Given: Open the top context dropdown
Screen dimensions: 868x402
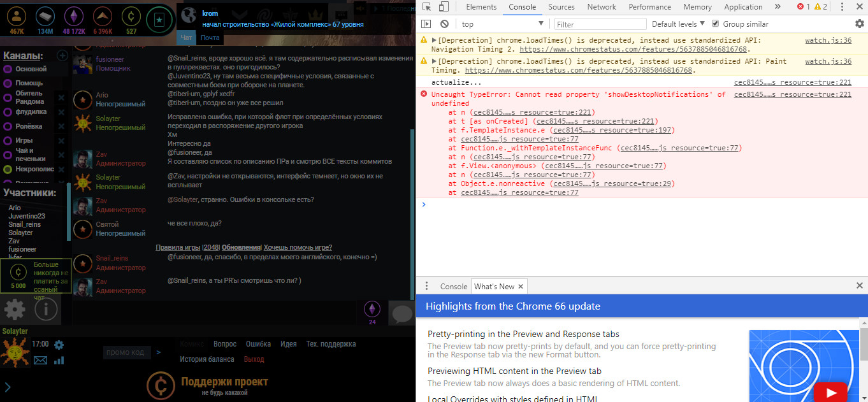Looking at the screenshot, I should (x=503, y=24).
